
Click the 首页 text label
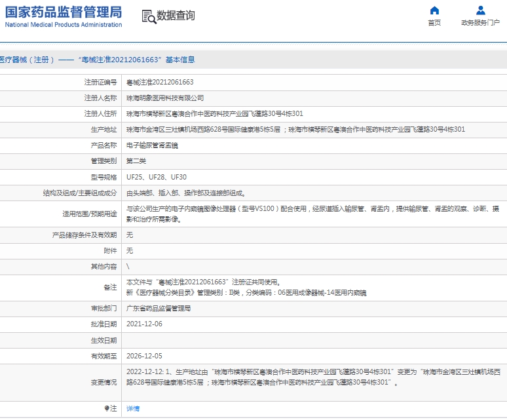tap(434, 23)
